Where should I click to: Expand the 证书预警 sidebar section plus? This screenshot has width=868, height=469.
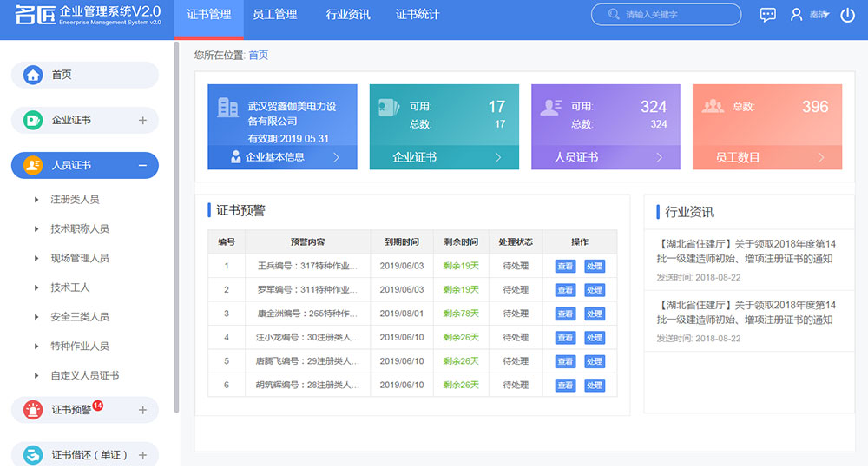click(142, 410)
